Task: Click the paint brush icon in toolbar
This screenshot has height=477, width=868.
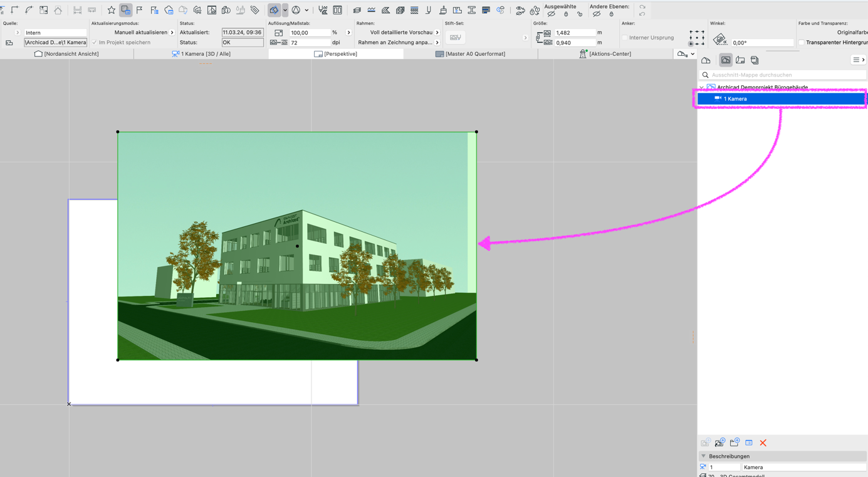Action: coord(443,10)
